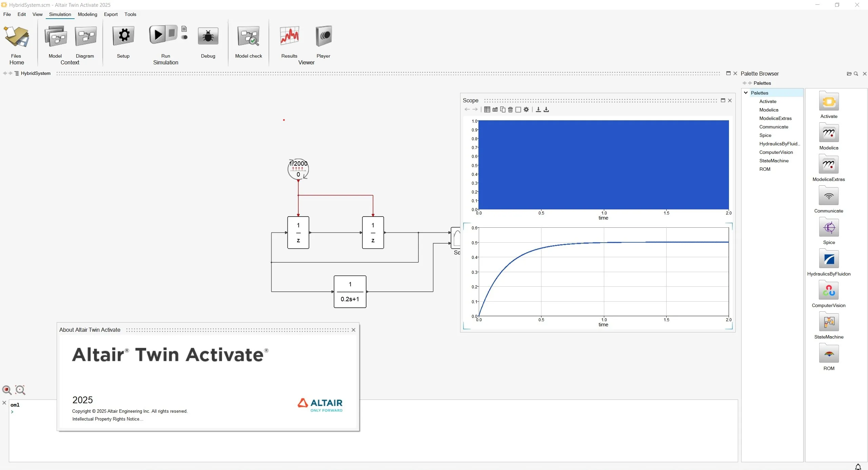Open the Intellectual Property Rights Notice link
Screen dimensions: 868x470
(x=107, y=419)
